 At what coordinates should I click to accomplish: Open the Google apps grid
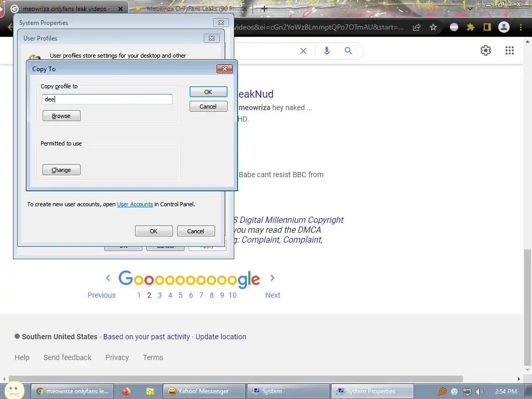coord(510,50)
